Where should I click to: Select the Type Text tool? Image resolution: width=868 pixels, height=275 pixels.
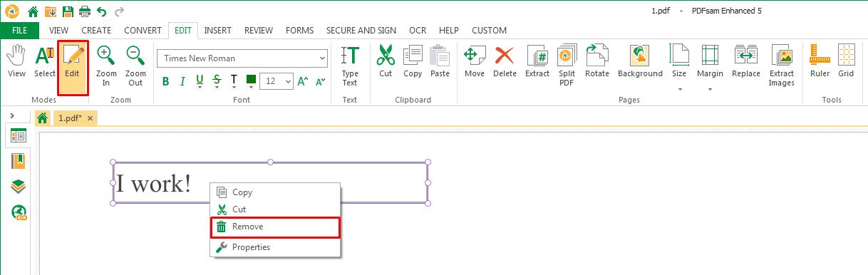[x=350, y=66]
